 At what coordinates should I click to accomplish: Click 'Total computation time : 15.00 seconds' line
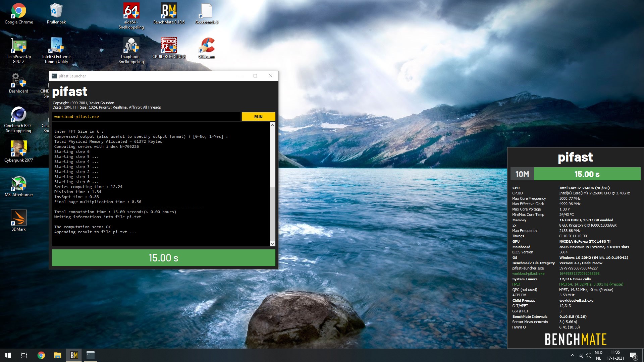tap(115, 212)
